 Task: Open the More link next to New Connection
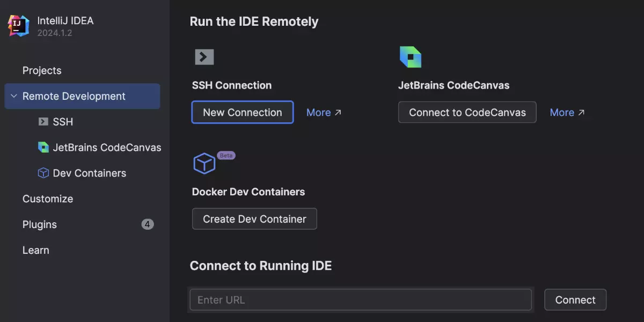click(x=324, y=113)
